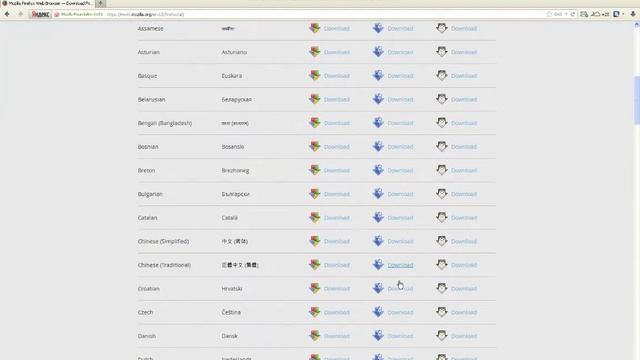The height and width of the screenshot is (360, 640).
Task: Click Windows Download link for Croatian
Action: click(x=337, y=289)
